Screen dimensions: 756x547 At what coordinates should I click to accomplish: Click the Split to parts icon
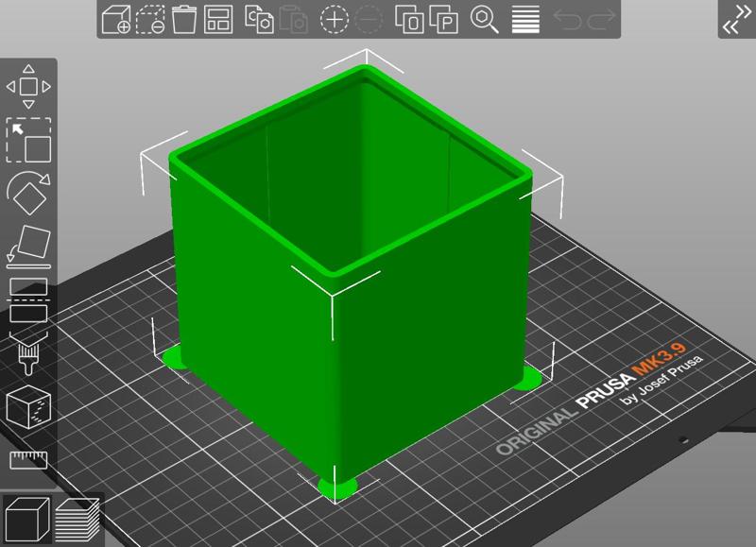click(443, 19)
